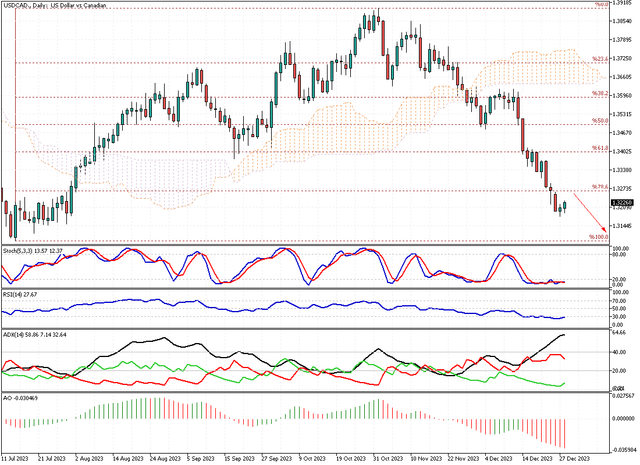Select the %100.0 Fibonacci level label
This screenshot has height=465, width=640.
pos(598,237)
